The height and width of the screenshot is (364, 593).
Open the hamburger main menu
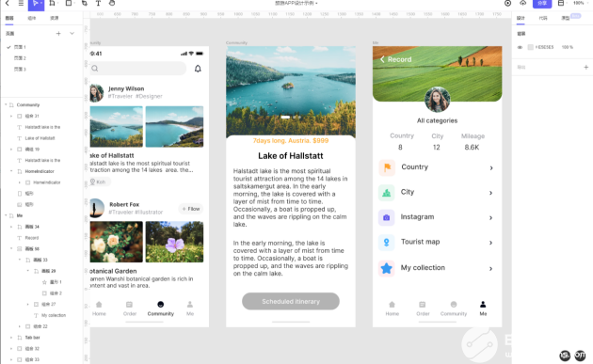[21, 3]
